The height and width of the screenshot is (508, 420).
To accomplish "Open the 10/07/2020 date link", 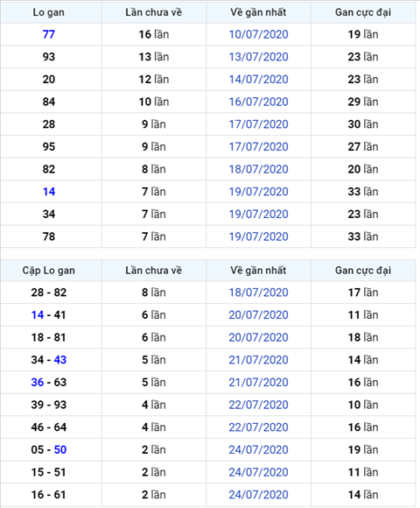I will click(x=258, y=34).
